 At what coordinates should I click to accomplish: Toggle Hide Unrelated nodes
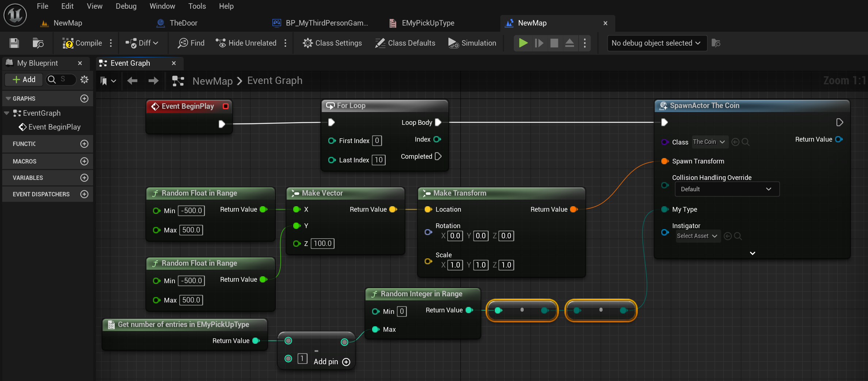(246, 43)
